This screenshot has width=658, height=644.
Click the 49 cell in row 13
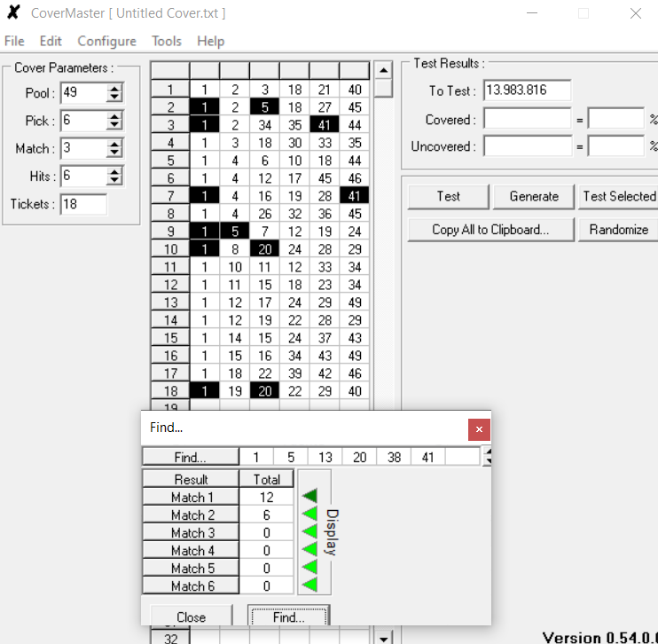click(355, 302)
